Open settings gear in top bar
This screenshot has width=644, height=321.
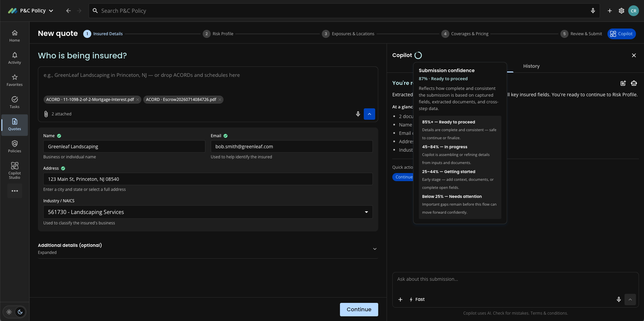click(x=622, y=11)
